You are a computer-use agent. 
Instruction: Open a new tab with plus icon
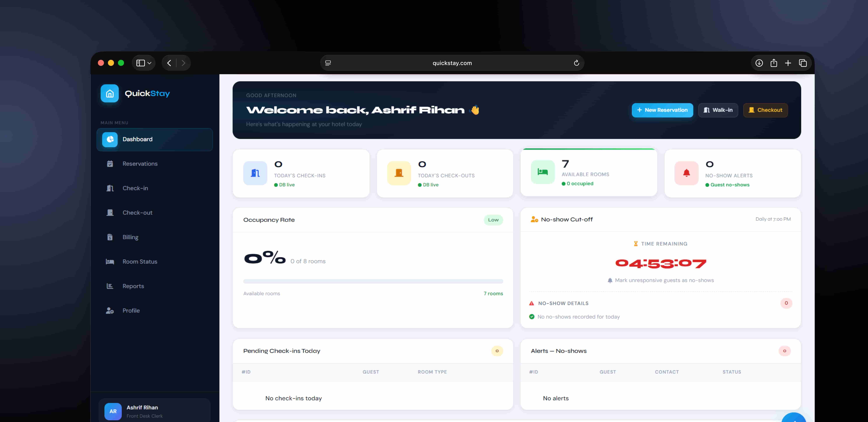point(788,63)
